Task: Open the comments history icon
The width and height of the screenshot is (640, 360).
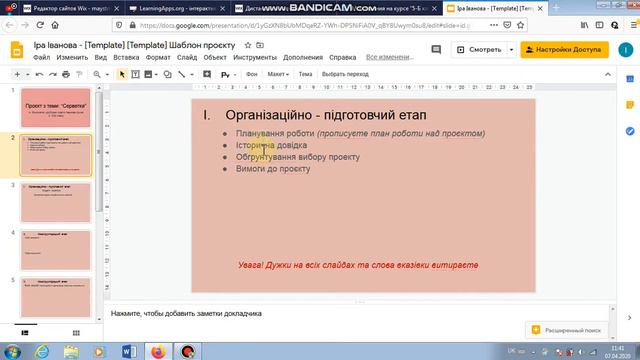Action: (436, 50)
